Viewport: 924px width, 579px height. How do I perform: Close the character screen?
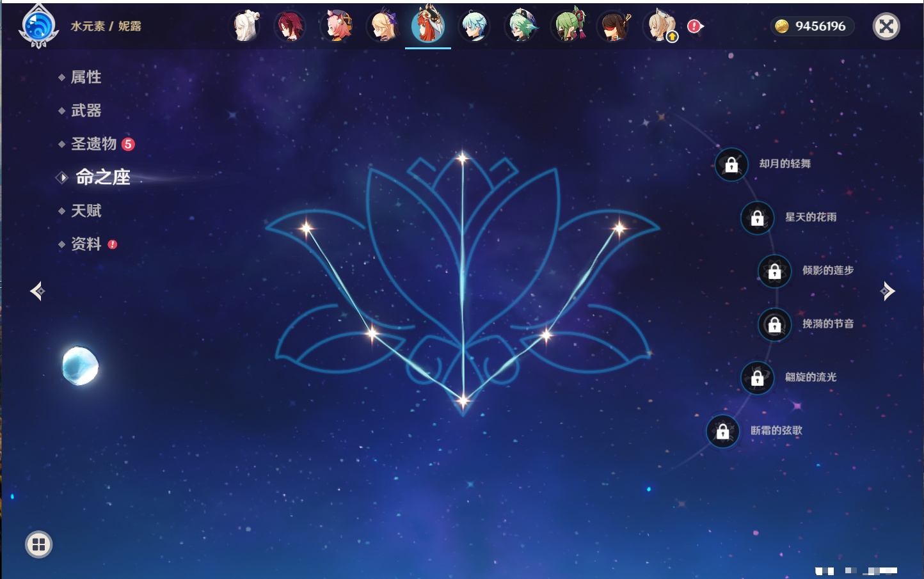[x=886, y=26]
